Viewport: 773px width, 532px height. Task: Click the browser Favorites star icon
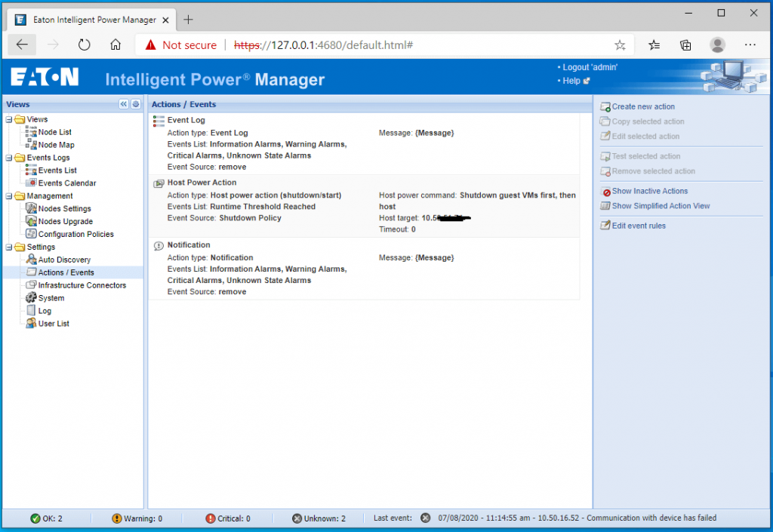point(654,45)
